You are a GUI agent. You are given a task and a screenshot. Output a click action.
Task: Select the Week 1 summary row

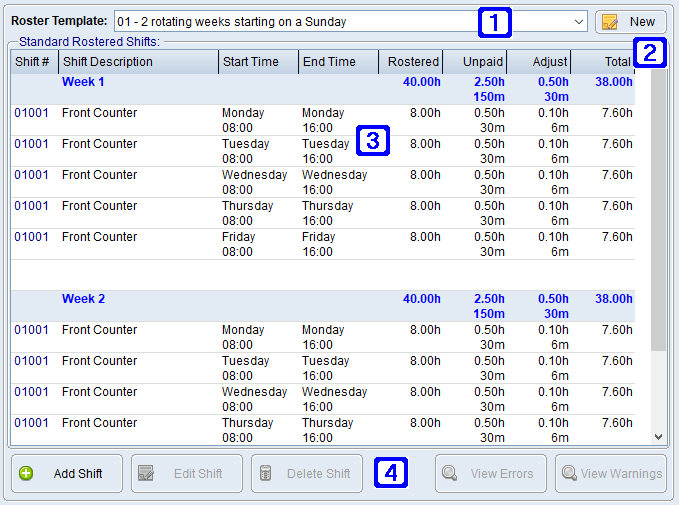(300, 89)
